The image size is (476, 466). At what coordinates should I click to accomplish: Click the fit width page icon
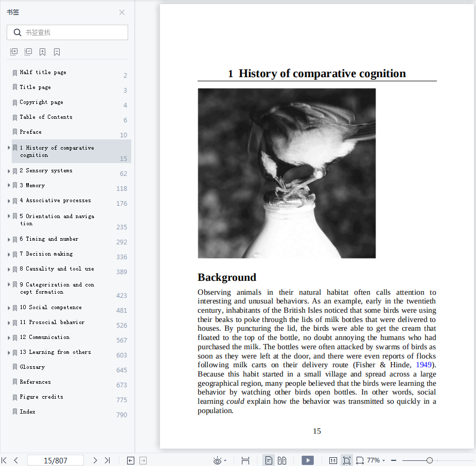(x=245, y=460)
